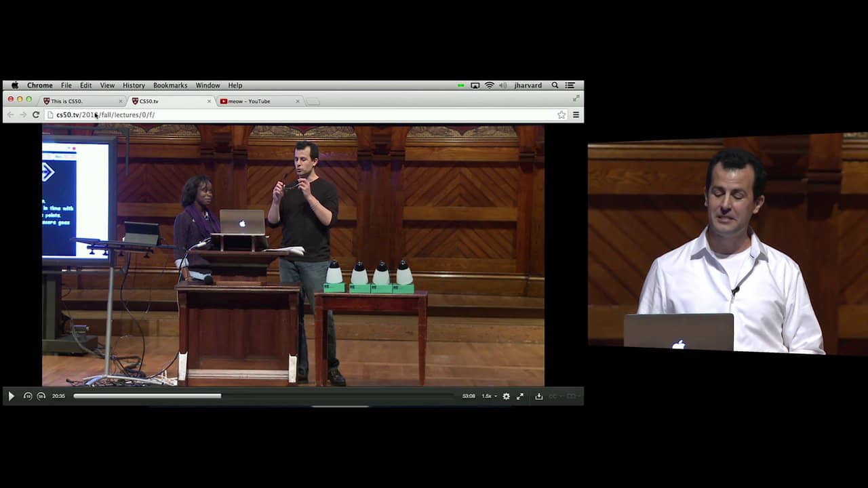
Task: Toggle Chrome window fullscreen arrows
Action: (576, 98)
